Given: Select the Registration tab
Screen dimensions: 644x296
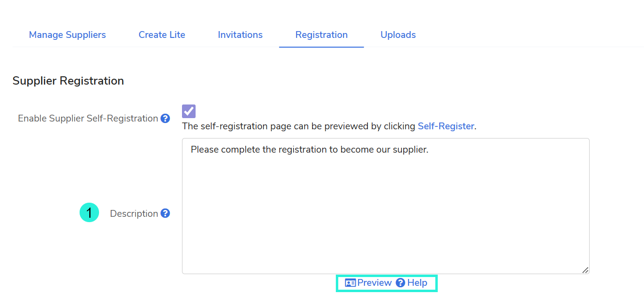Looking at the screenshot, I should click(321, 35).
